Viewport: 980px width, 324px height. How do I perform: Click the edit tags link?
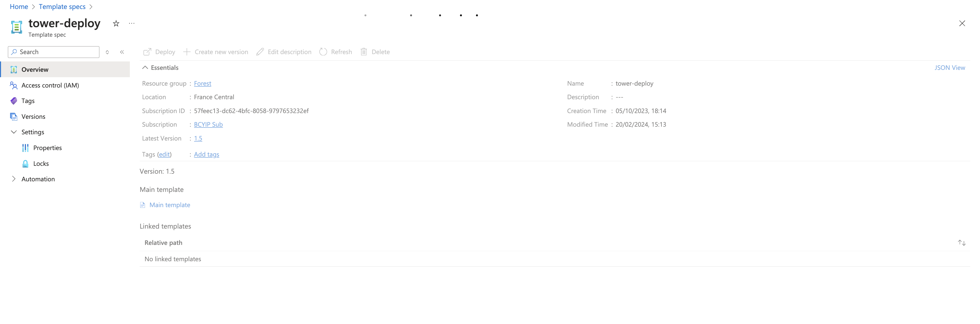click(164, 154)
